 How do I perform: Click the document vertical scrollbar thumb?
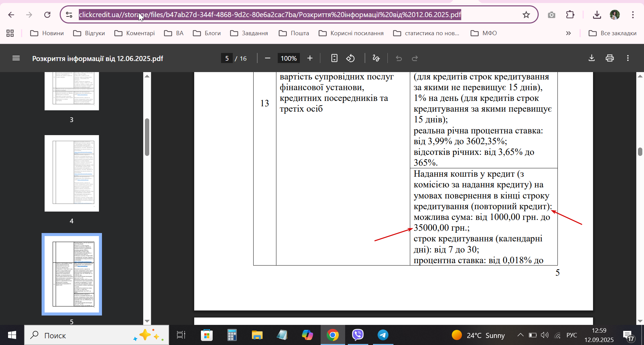pyautogui.click(x=640, y=152)
